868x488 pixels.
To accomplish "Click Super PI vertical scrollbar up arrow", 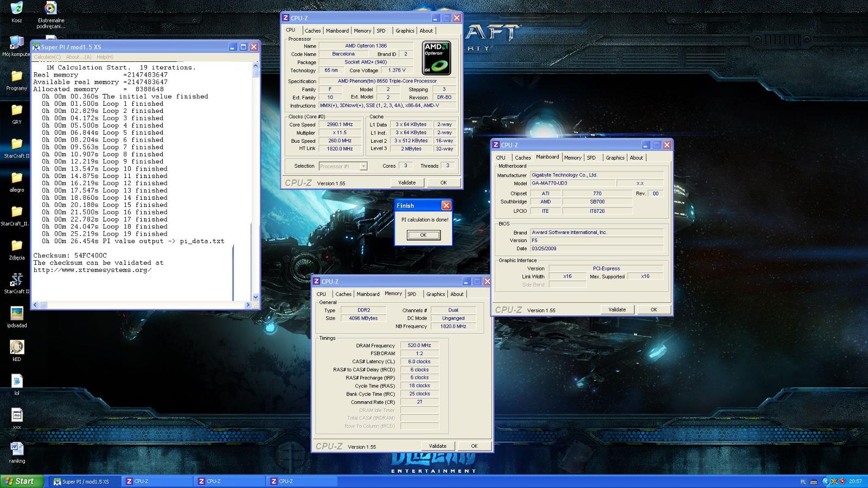I will [x=256, y=65].
